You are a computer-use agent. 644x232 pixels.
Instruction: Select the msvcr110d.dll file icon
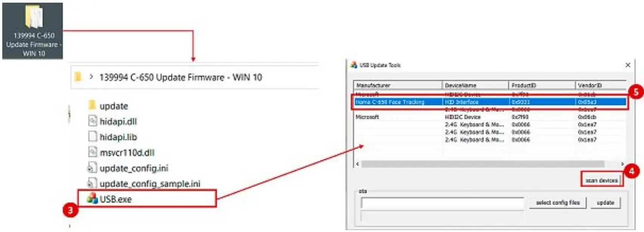click(x=92, y=152)
